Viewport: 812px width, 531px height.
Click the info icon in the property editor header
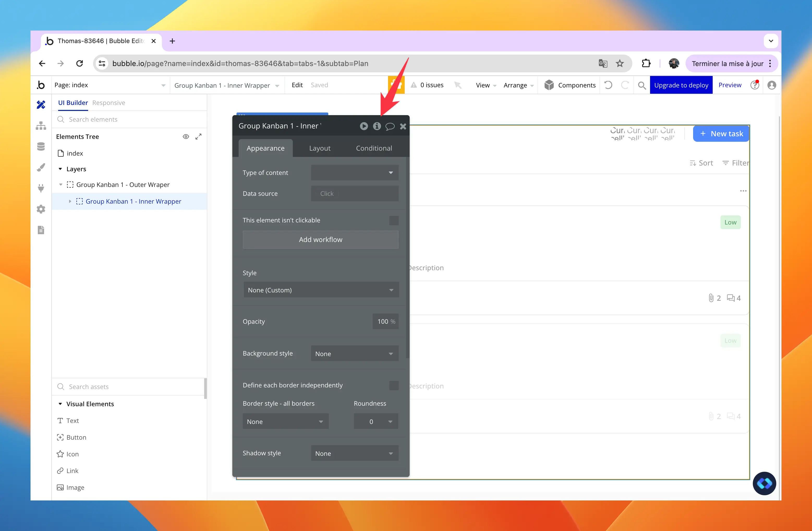tap(377, 126)
